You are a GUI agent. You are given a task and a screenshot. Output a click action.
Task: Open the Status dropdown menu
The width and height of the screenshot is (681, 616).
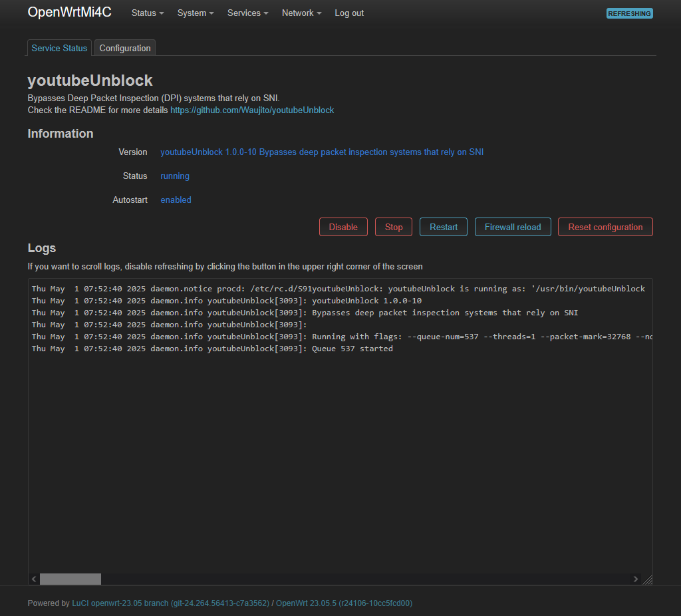point(148,13)
